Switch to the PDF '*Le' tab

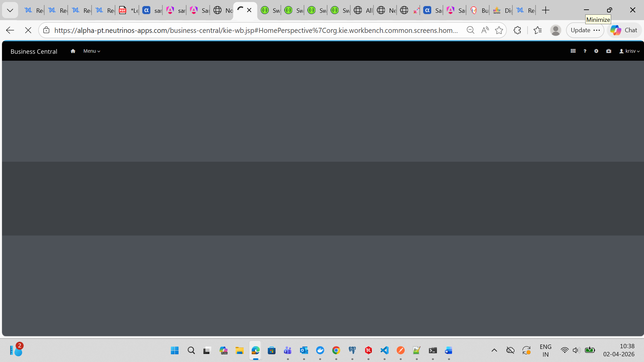pyautogui.click(x=129, y=10)
